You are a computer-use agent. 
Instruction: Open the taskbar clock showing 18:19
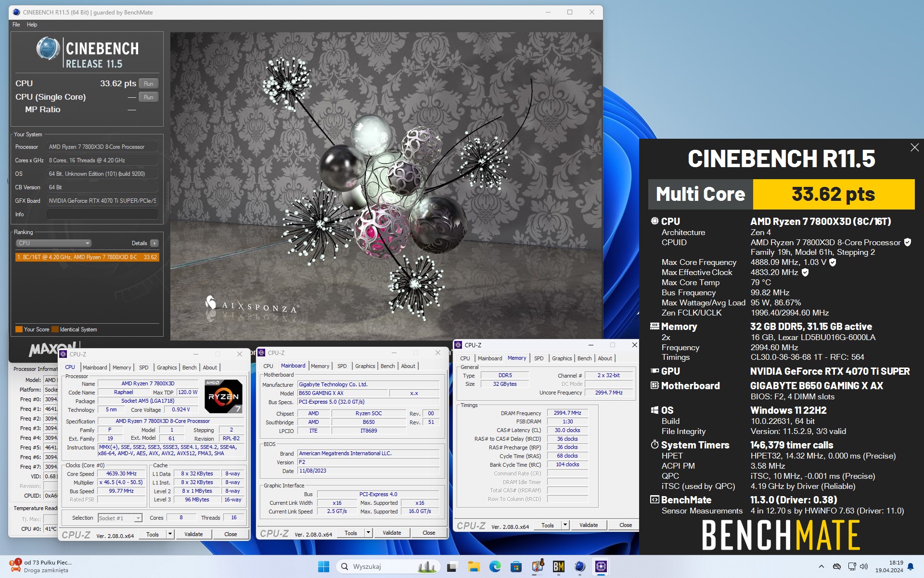click(x=889, y=566)
